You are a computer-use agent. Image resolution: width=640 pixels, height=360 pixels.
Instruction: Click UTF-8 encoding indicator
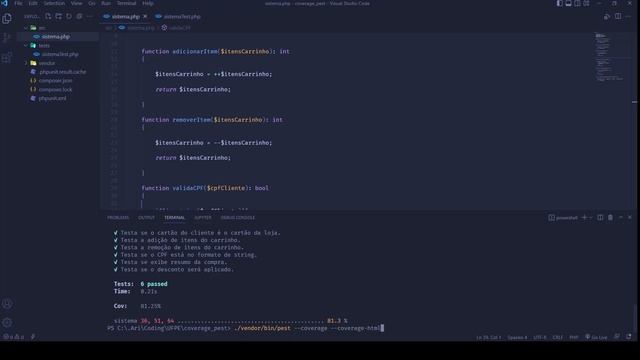540,337
